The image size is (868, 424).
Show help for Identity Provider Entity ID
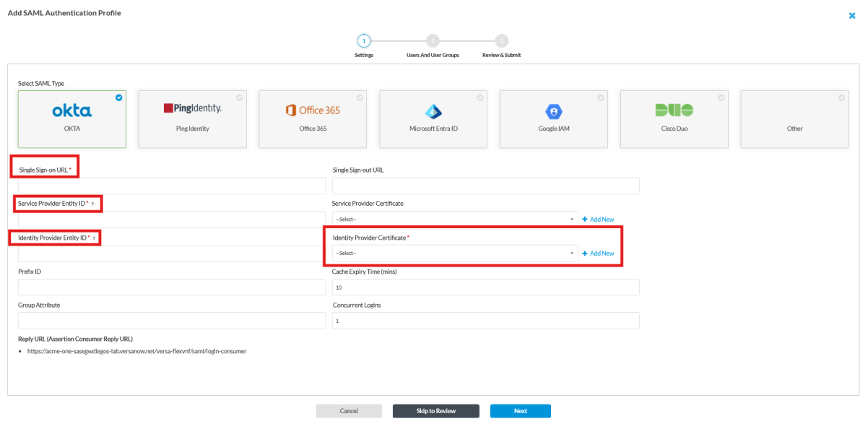click(92, 238)
